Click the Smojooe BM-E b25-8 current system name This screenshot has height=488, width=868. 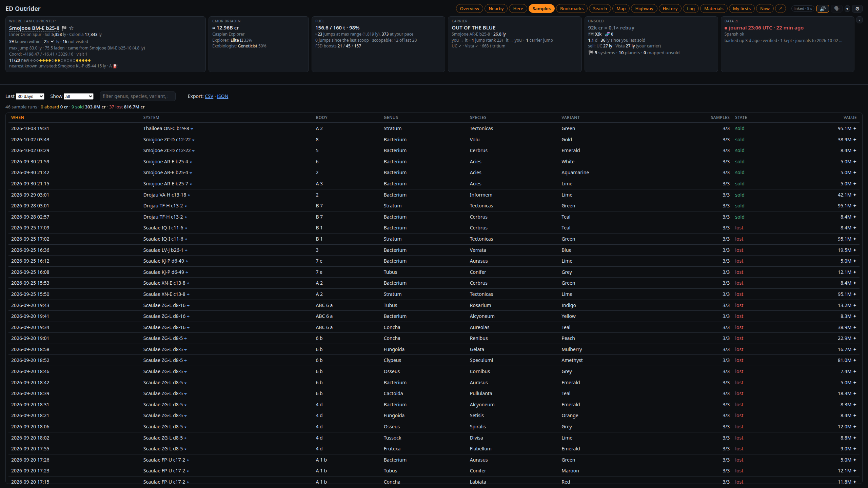pyautogui.click(x=34, y=28)
